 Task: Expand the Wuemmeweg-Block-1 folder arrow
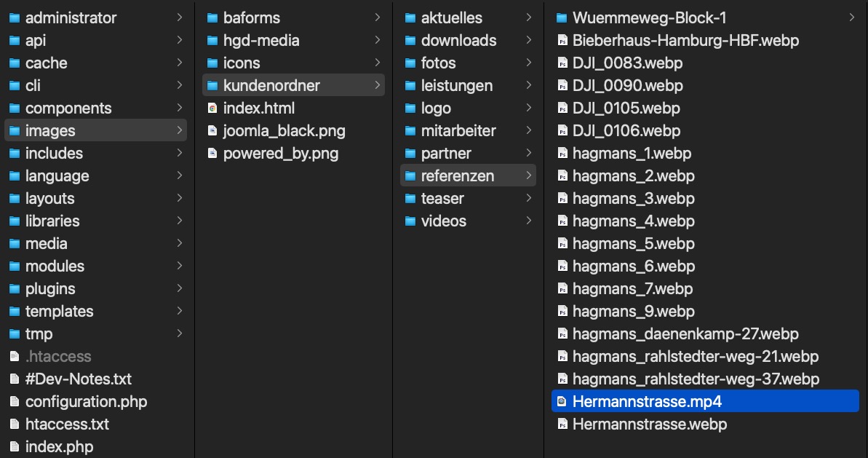851,17
